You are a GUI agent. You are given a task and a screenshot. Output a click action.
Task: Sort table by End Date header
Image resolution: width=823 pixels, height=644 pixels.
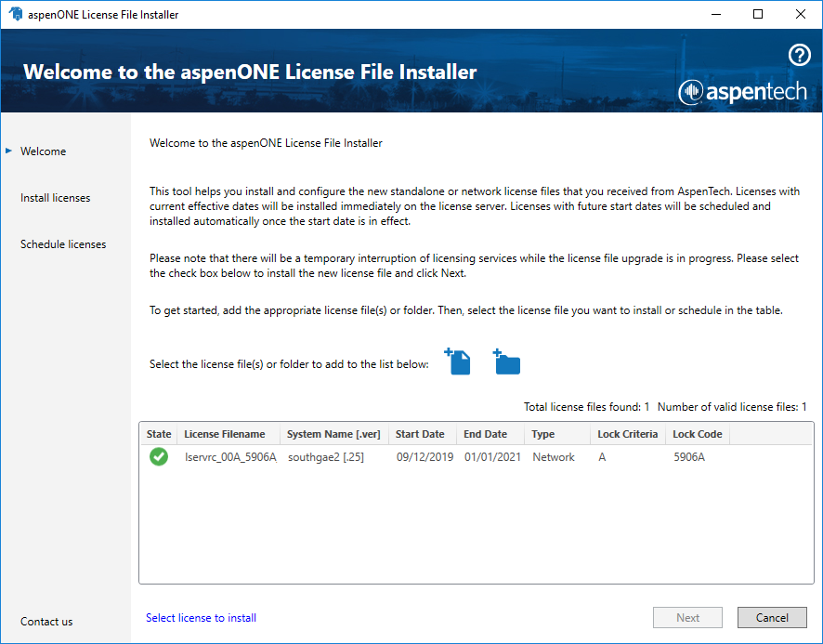pos(486,434)
